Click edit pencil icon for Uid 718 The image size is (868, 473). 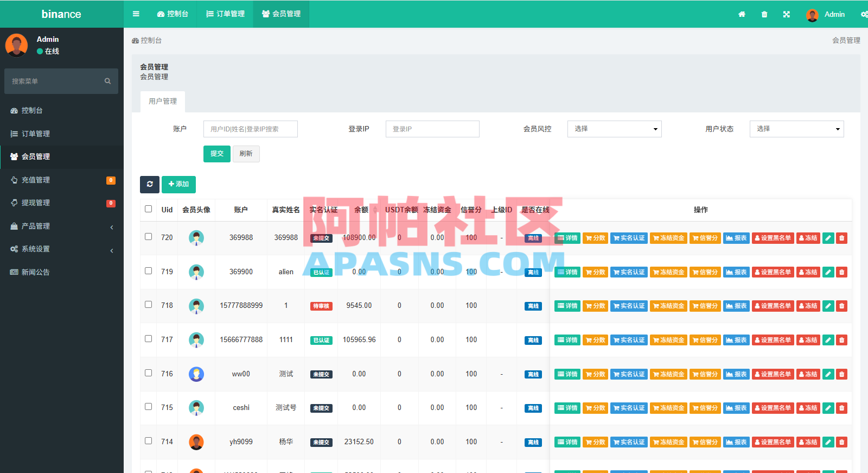click(x=828, y=306)
